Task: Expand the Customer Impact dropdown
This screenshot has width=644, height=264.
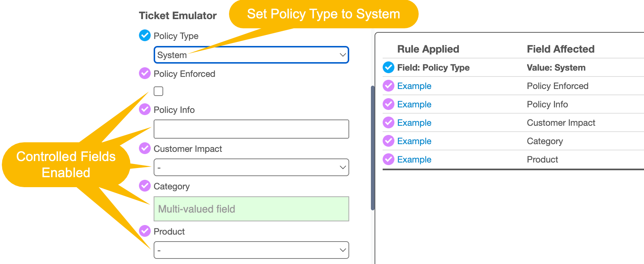Action: point(251,167)
